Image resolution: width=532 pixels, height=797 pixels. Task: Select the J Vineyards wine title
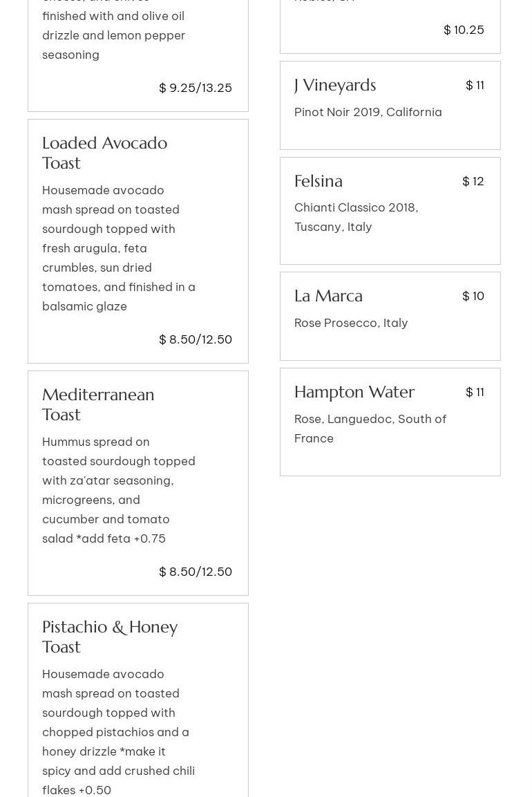click(335, 85)
